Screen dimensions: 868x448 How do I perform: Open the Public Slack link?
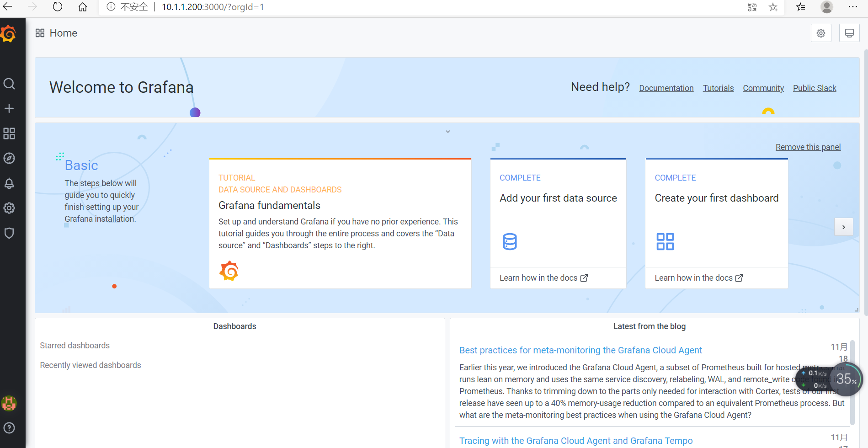click(815, 88)
